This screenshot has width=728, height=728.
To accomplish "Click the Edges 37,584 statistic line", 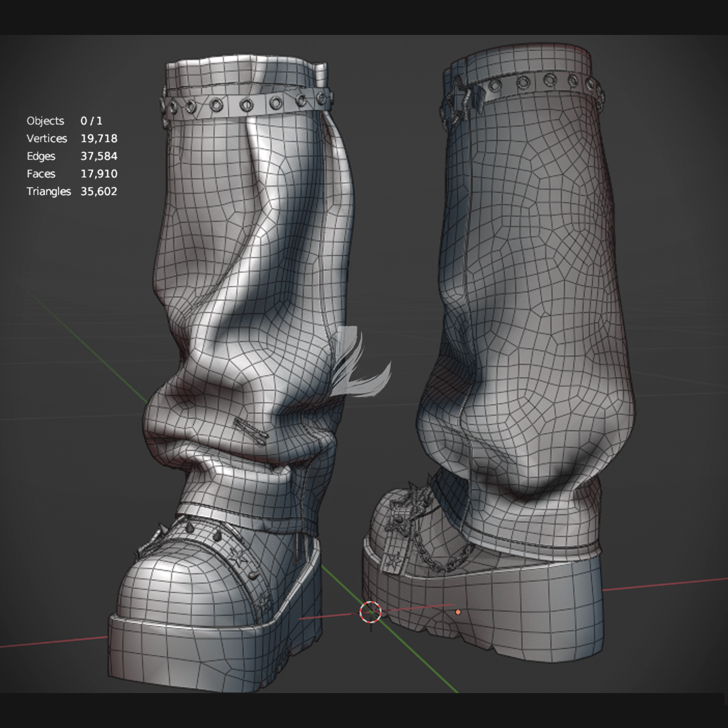I will point(72,156).
